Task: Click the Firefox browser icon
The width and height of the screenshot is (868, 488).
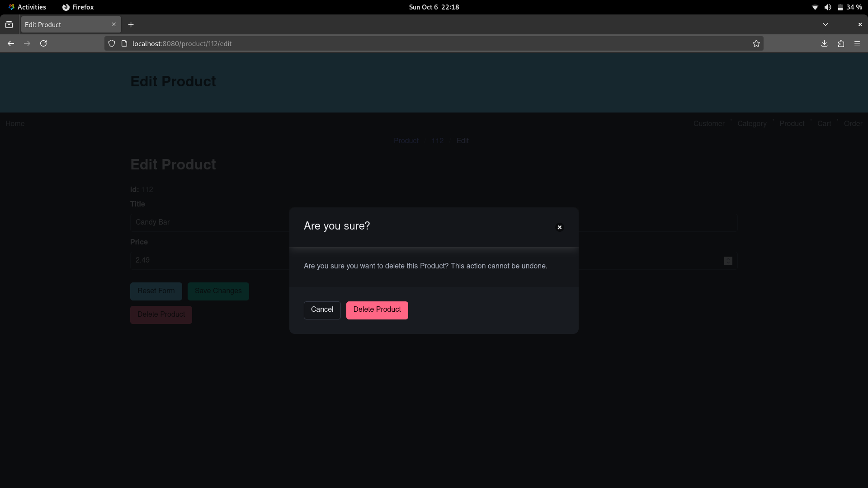Action: (x=66, y=7)
